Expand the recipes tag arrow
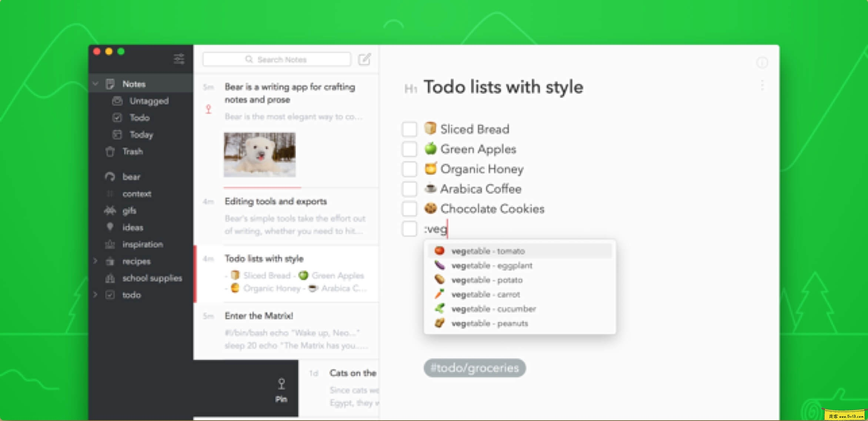 click(x=96, y=261)
